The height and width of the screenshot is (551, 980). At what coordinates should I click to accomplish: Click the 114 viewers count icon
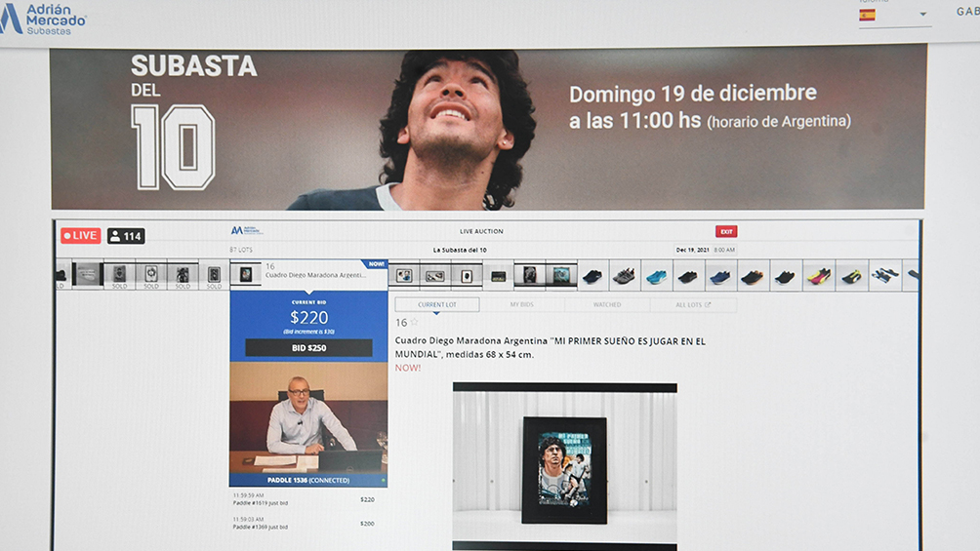[x=126, y=236]
